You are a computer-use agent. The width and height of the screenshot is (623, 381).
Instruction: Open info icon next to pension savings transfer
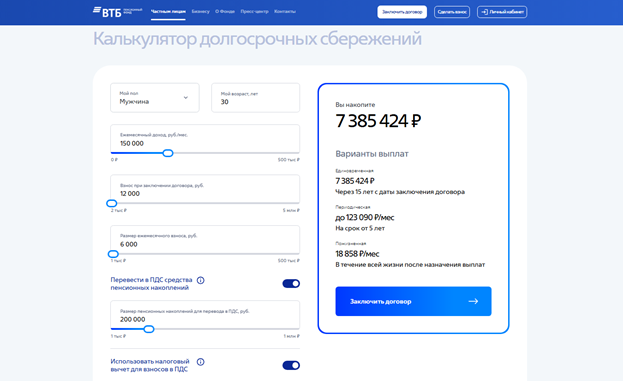pyautogui.click(x=201, y=280)
